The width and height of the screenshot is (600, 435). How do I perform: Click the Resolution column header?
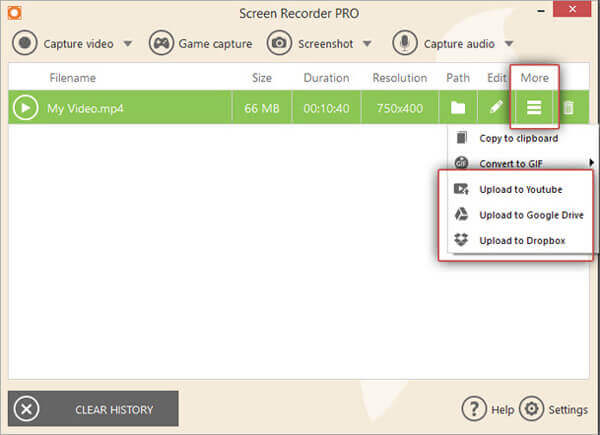pos(399,78)
